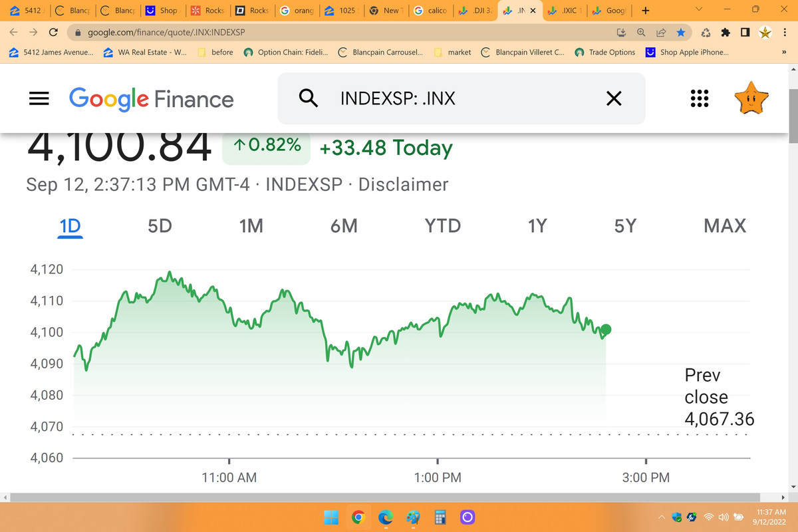The image size is (798, 532).
Task: Toggle the blue bookmark star
Action: (x=680, y=31)
